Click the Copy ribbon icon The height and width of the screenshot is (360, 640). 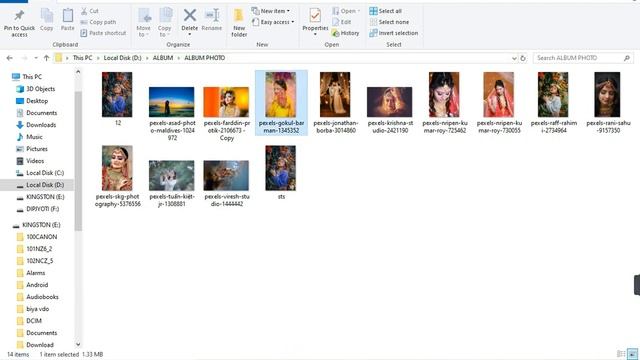(47, 16)
